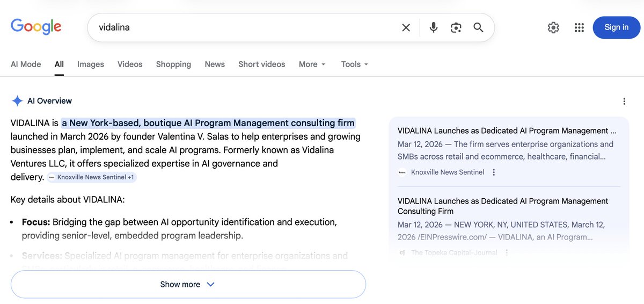Open second VIDALINA Launches Consulting Firm article
This screenshot has height=304, width=644.
pyautogui.click(x=503, y=206)
